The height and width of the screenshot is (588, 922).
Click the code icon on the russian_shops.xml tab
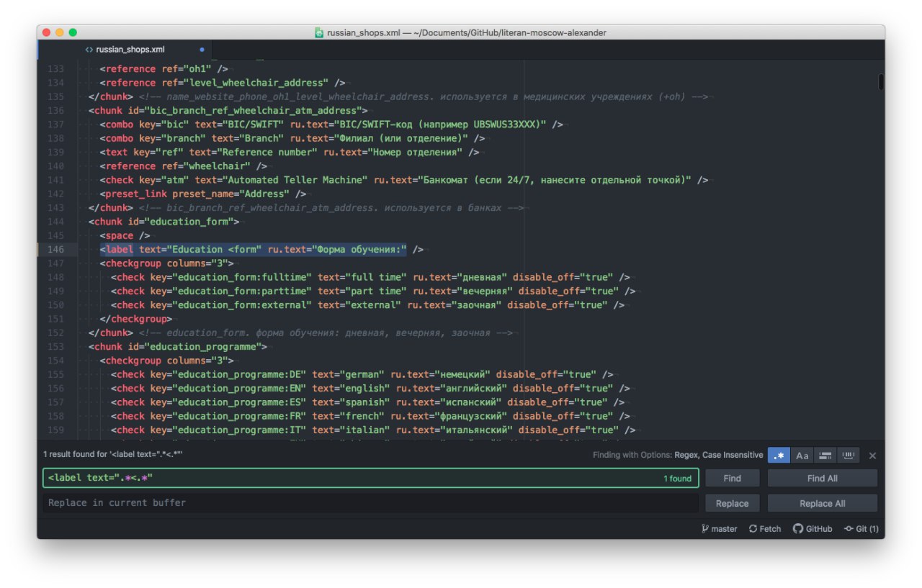(89, 50)
